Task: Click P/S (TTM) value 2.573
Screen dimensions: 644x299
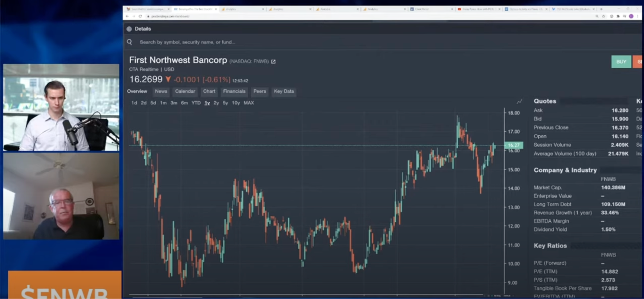Action: coord(608,280)
